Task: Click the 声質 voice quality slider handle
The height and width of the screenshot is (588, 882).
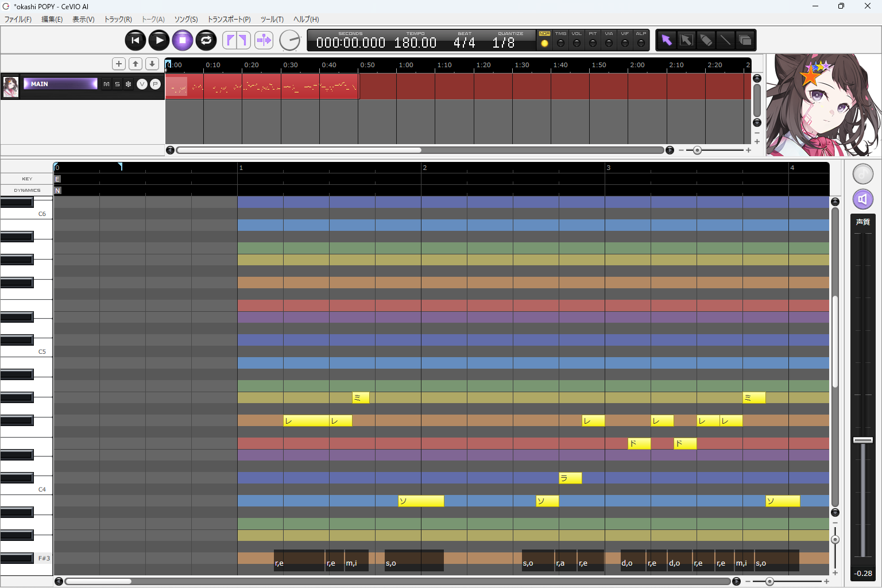Action: coord(862,440)
